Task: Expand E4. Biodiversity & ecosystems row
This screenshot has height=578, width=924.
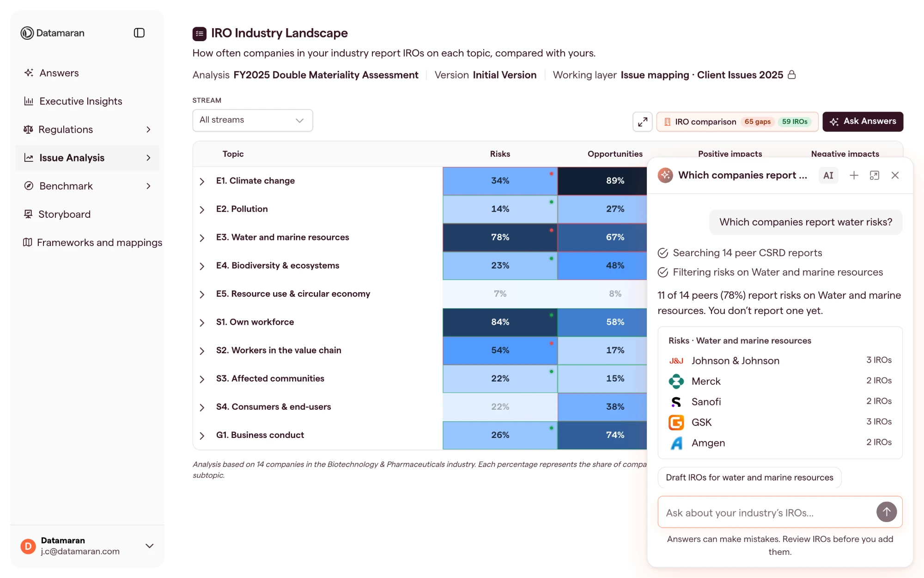Action: pyautogui.click(x=202, y=266)
